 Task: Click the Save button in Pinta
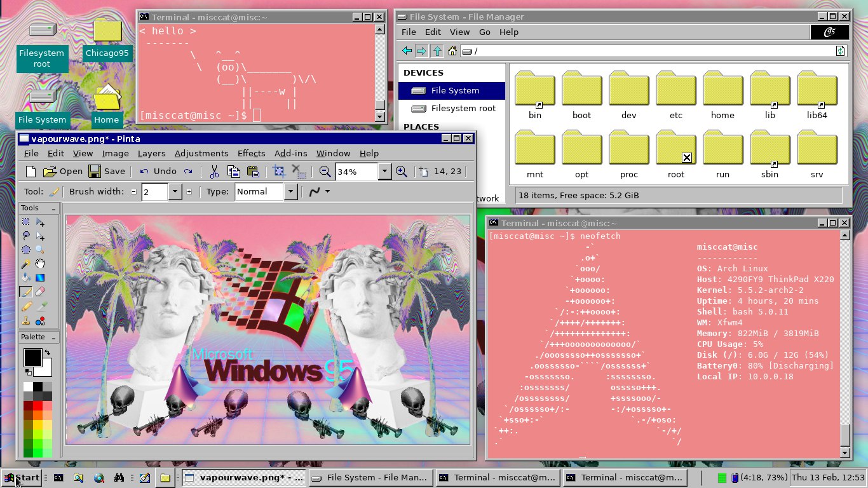click(x=107, y=171)
